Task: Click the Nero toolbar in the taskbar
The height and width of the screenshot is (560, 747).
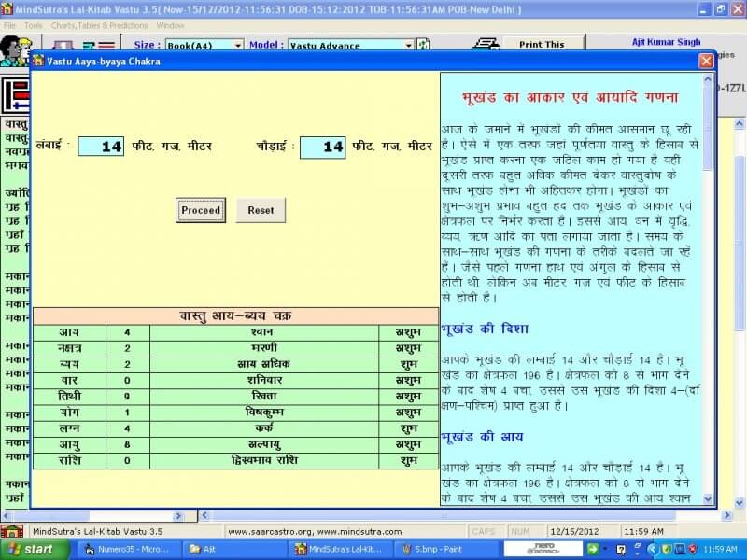Action: [543, 549]
